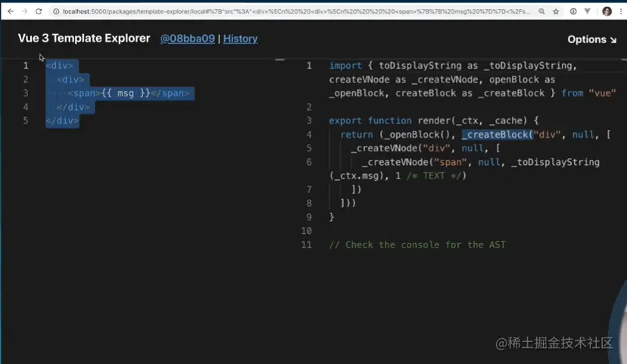
Task: Click _createVNode("span" on output line 6
Action: [x=414, y=162]
